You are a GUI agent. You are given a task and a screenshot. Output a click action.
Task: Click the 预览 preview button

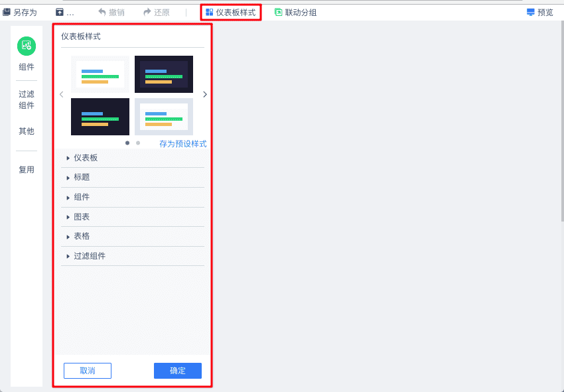pos(540,13)
